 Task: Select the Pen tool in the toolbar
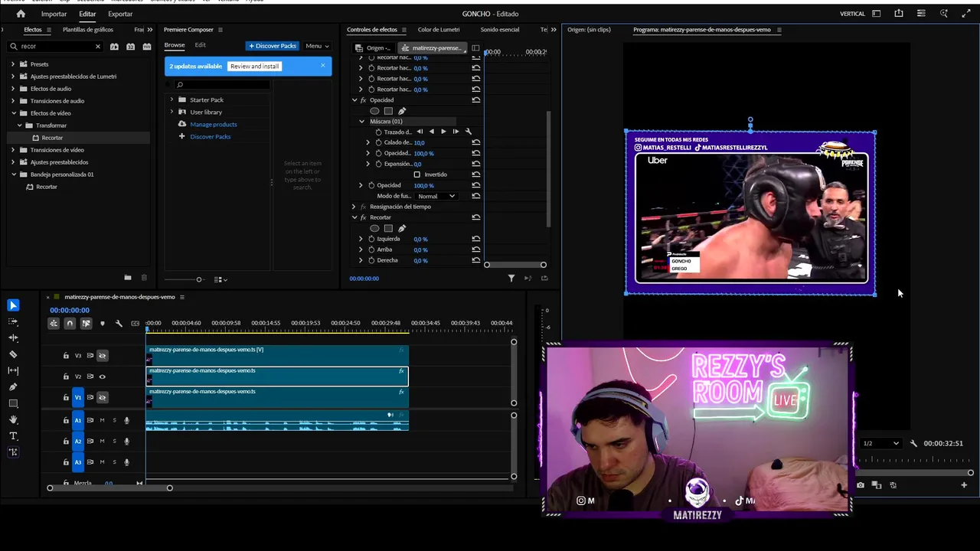click(13, 387)
